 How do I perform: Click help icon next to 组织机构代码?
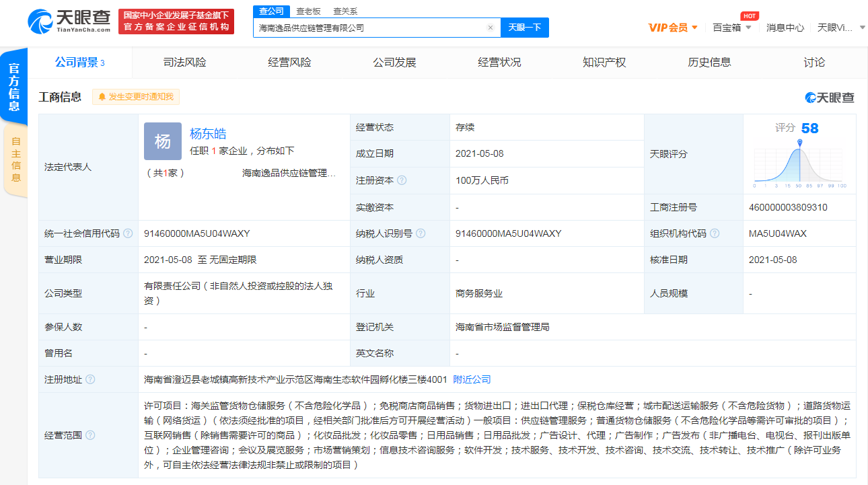coord(715,233)
